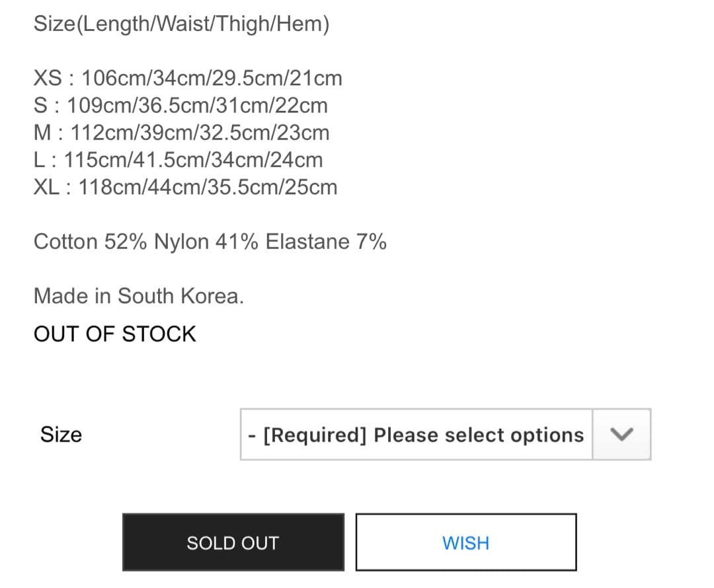Click the "Cotton 52%" material text
This screenshot has width=714, height=588.
coord(91,241)
